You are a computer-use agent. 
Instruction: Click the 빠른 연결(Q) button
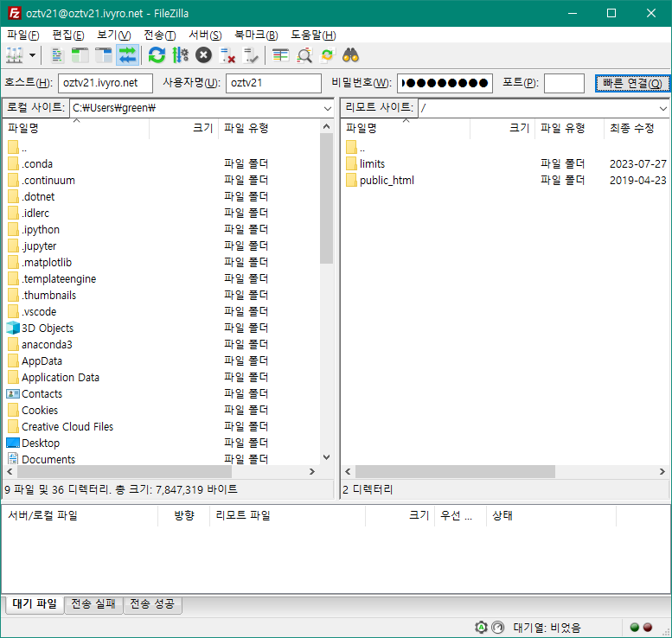[632, 83]
